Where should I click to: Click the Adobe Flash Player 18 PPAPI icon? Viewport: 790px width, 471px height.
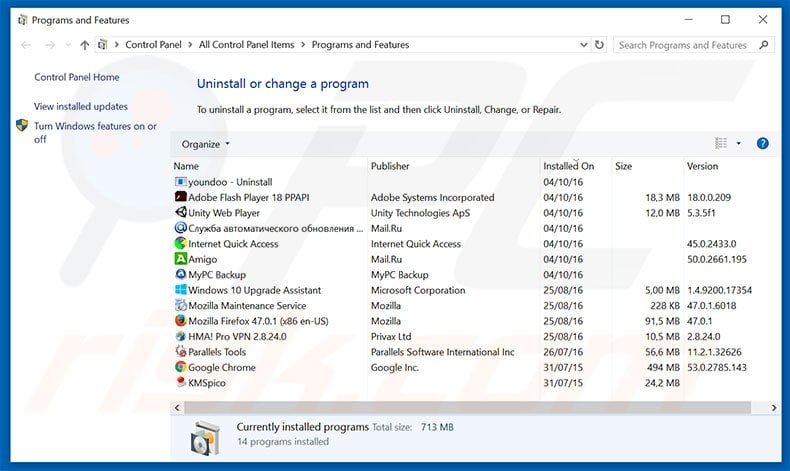pyautogui.click(x=180, y=197)
